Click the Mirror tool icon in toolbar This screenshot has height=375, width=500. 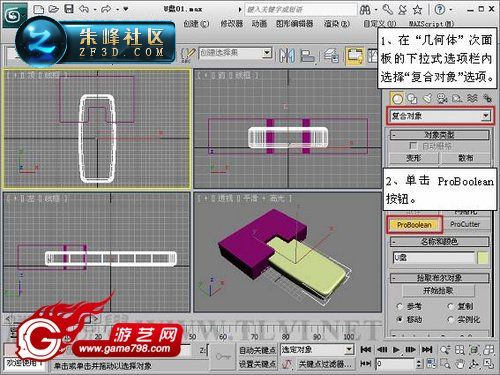286,55
